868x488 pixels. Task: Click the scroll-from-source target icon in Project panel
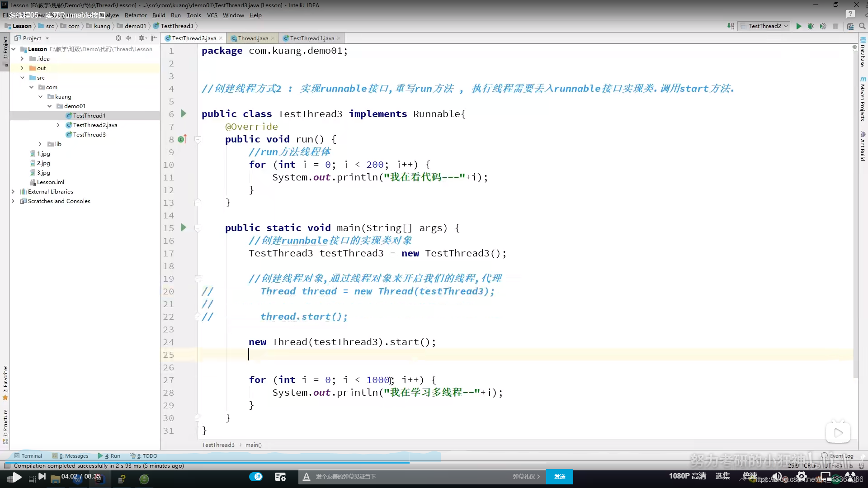tap(118, 38)
